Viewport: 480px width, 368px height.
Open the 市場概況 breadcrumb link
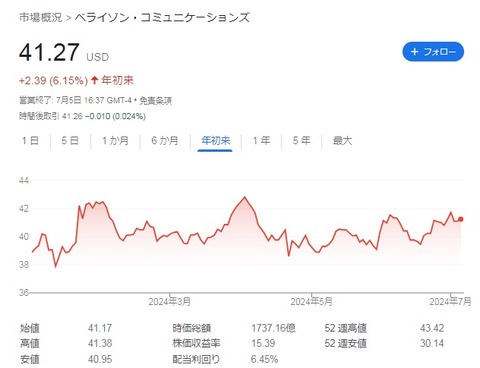pyautogui.click(x=40, y=17)
